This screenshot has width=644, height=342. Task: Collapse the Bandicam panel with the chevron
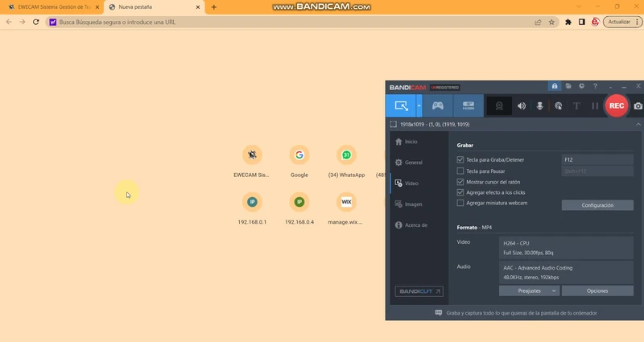(x=638, y=125)
